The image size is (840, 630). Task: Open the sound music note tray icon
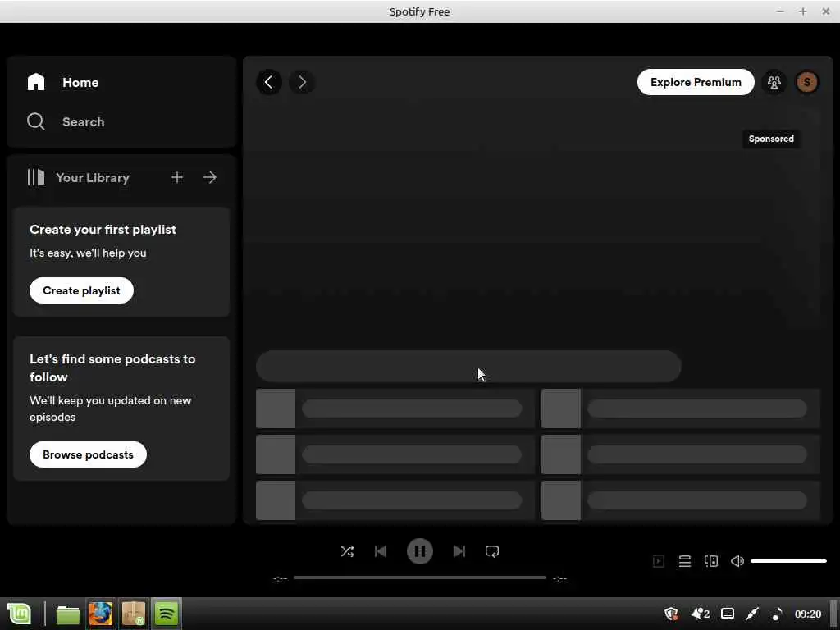778,614
